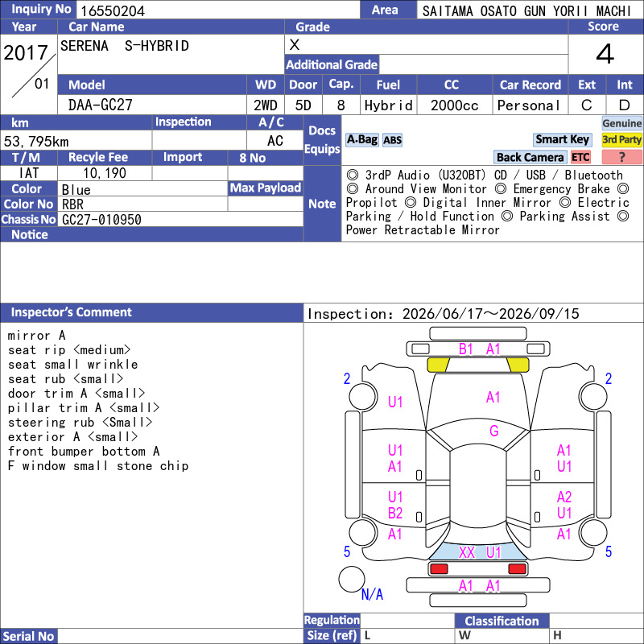
Task: Select the Inquiry No value 16550204
Action: [113, 11]
